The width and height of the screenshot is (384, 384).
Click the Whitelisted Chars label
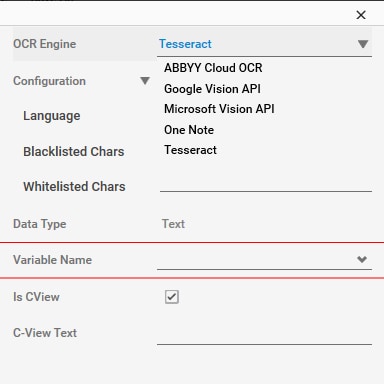coord(74,187)
